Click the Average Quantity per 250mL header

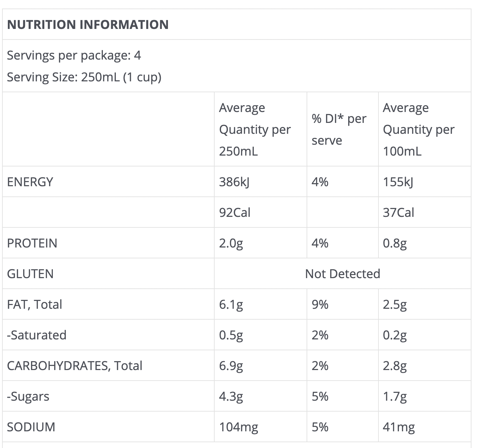tap(255, 129)
